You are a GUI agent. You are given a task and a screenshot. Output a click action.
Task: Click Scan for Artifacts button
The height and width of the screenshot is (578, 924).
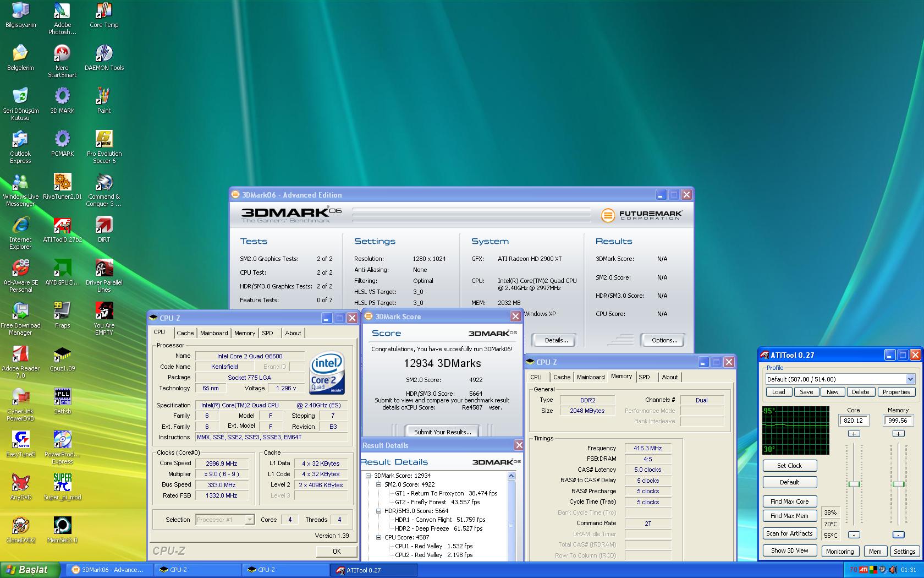(789, 533)
